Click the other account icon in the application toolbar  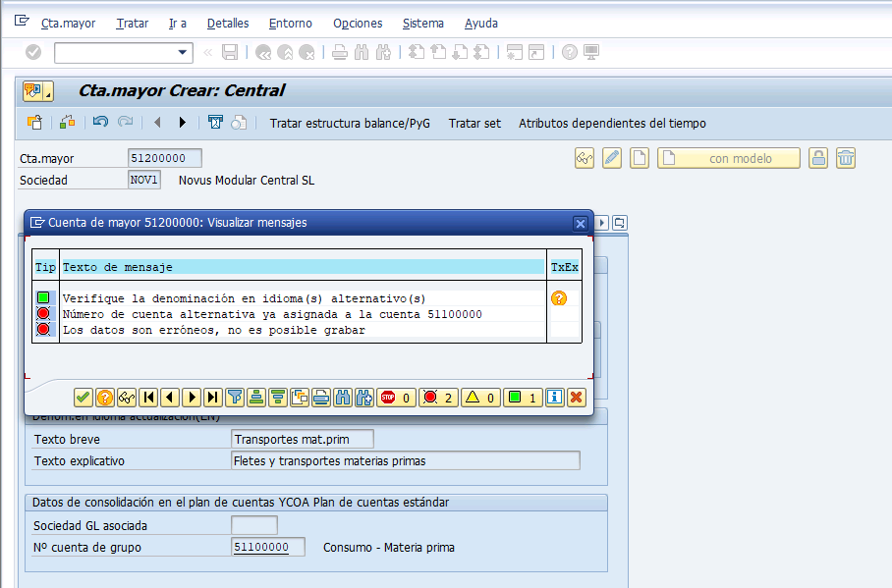pyautogui.click(x=34, y=123)
